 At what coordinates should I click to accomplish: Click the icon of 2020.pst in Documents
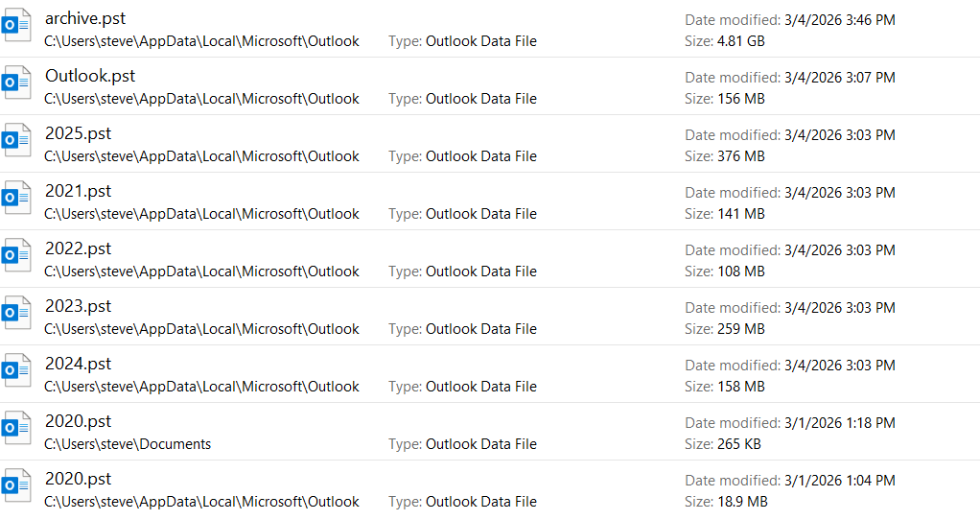16,428
